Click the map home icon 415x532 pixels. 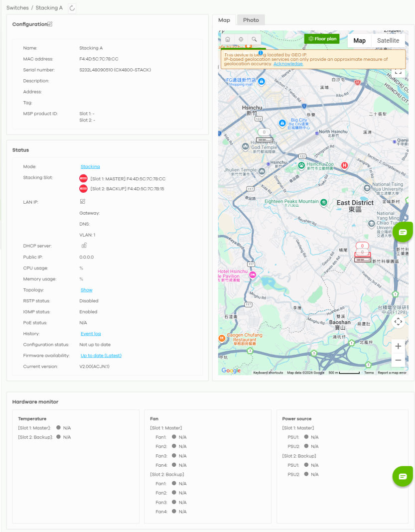coord(228,39)
